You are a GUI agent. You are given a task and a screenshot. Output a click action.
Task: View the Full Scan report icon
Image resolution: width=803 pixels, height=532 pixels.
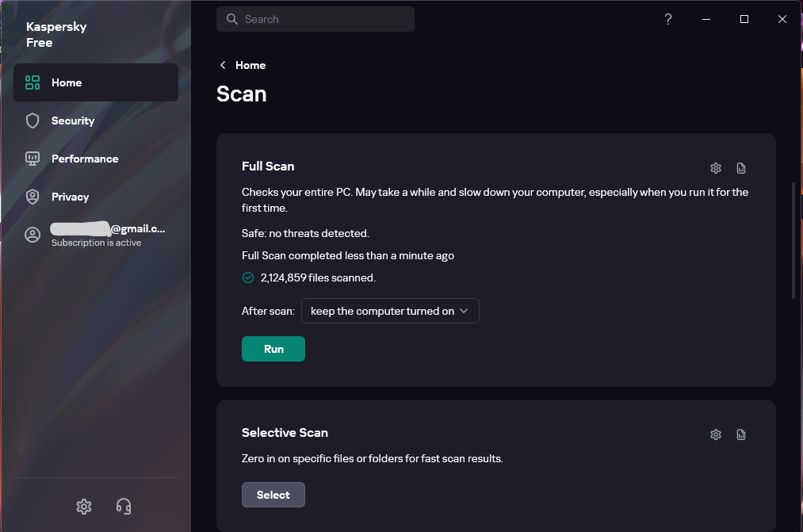point(741,168)
